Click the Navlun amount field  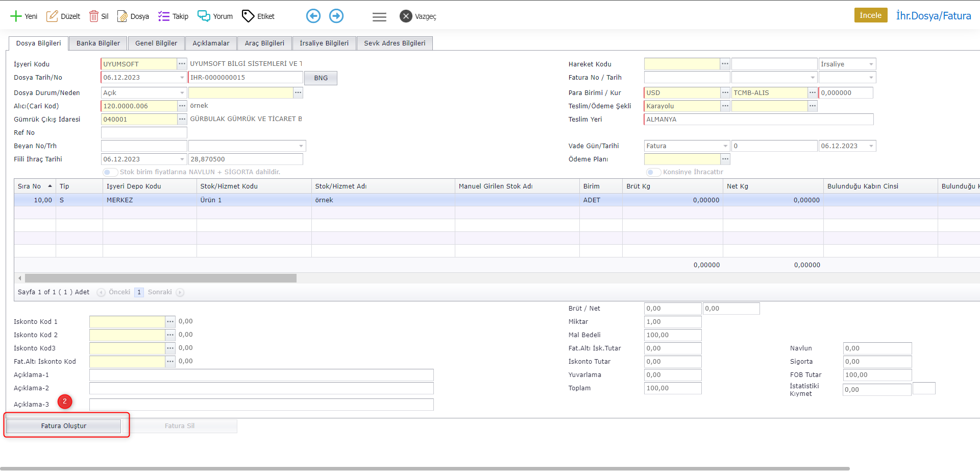[x=877, y=348]
